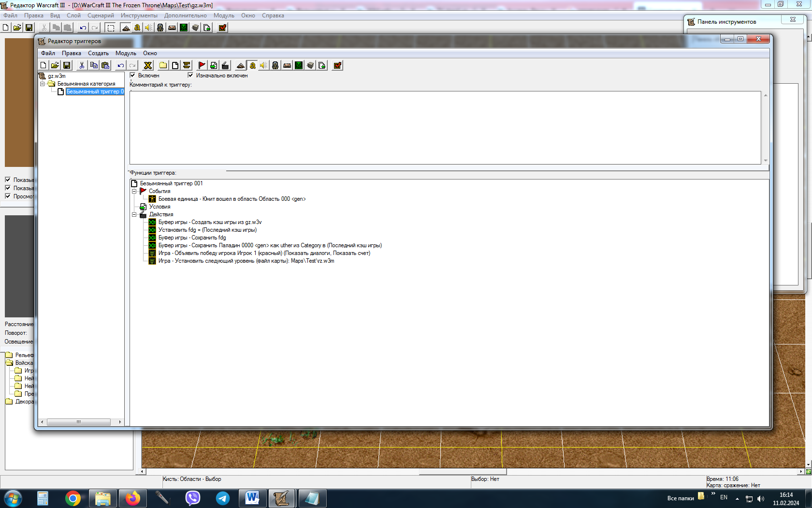Screen dimensions: 812x508
Task: Click Paste icon in Trigger Editor toolbar
Action: point(105,65)
